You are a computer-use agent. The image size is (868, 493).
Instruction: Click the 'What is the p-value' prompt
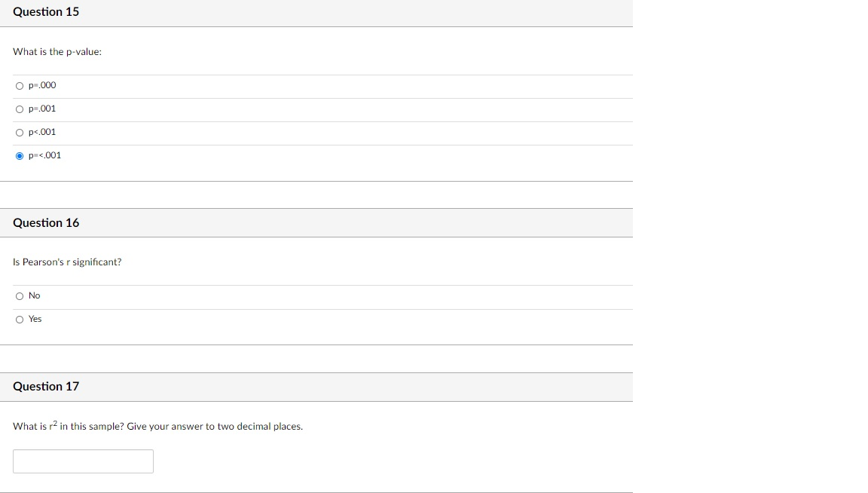pyautogui.click(x=57, y=51)
